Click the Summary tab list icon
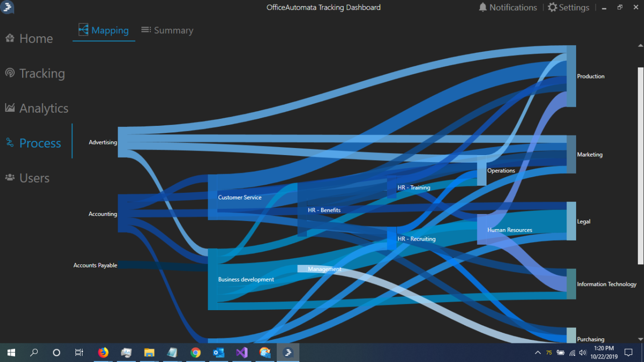This screenshot has height=362, width=644. pyautogui.click(x=146, y=30)
